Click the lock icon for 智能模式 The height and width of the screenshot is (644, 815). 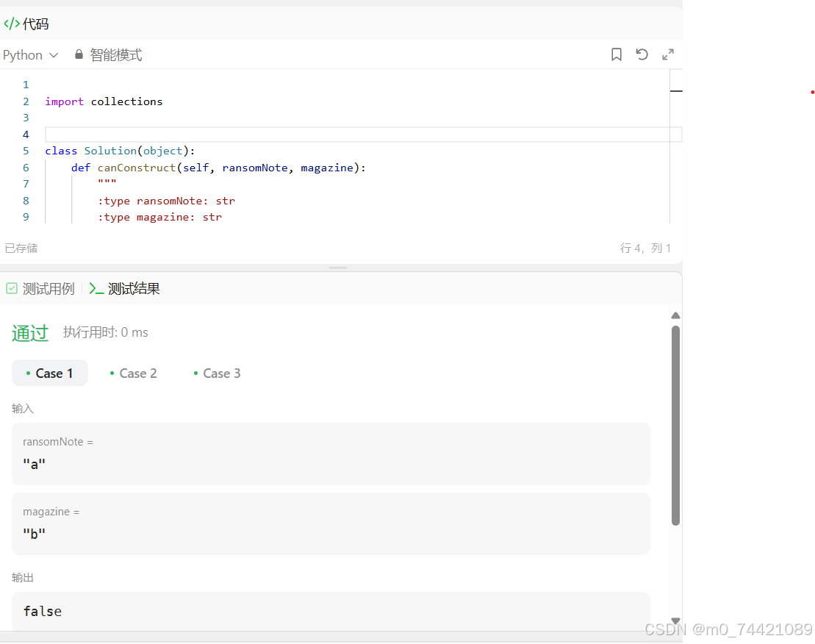pyautogui.click(x=79, y=54)
